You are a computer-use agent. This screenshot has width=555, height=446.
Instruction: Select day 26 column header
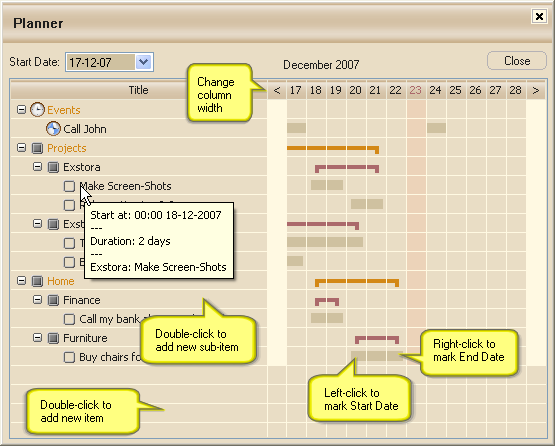pos(475,90)
